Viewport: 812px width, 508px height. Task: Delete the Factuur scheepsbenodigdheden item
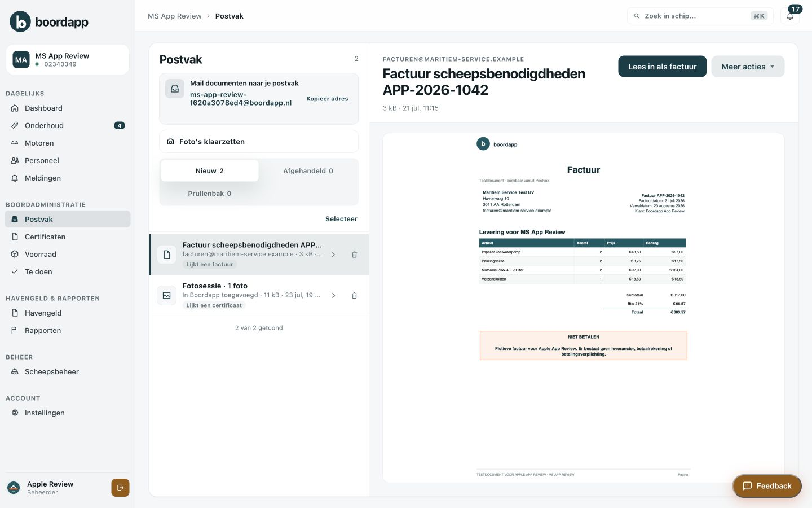tap(354, 255)
